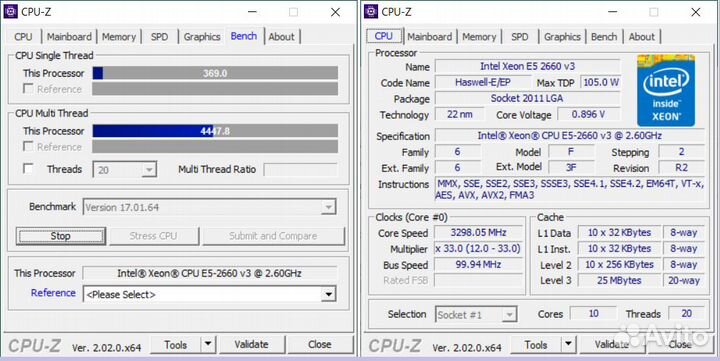Click CPU-Z app icon in left window title bar
Viewport: 720px width, 361px height.
point(11,11)
